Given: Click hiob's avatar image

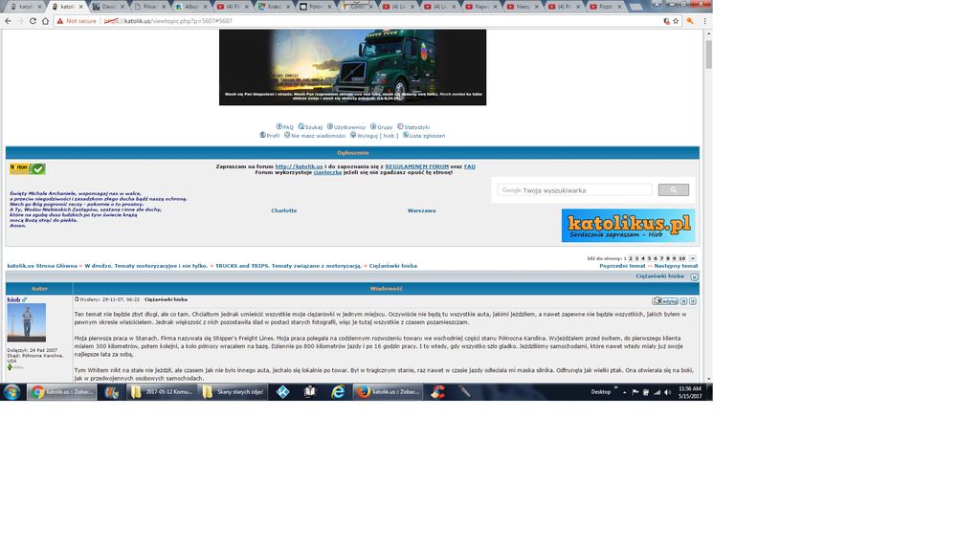Looking at the screenshot, I should coord(26,323).
